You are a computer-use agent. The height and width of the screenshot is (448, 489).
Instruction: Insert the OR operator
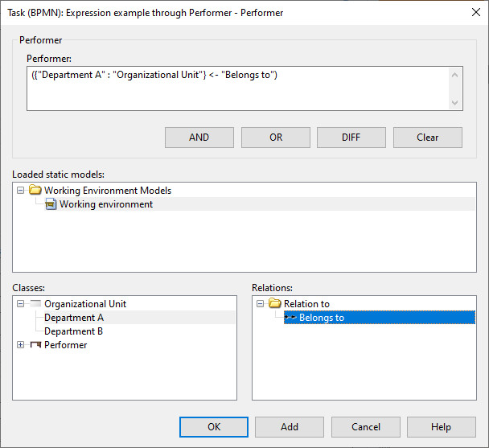[x=276, y=138]
